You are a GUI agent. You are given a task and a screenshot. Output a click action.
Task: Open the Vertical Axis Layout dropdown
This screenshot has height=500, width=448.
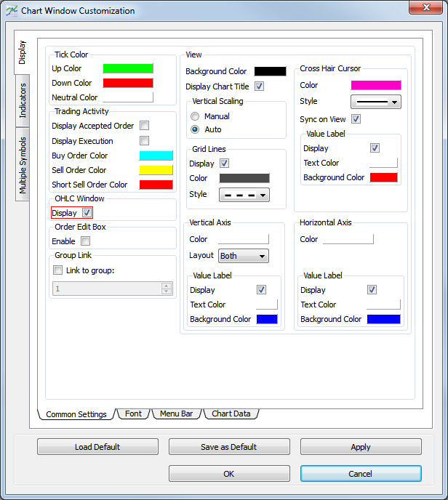click(243, 256)
